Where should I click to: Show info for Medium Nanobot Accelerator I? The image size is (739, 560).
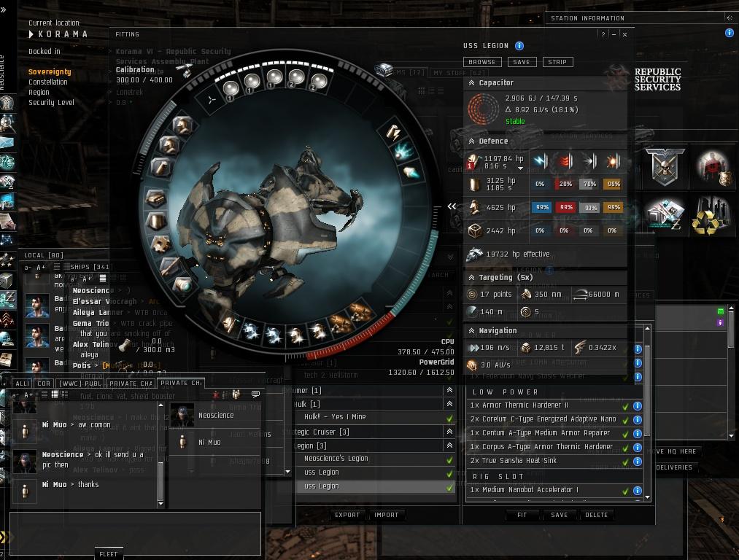pyautogui.click(x=637, y=490)
